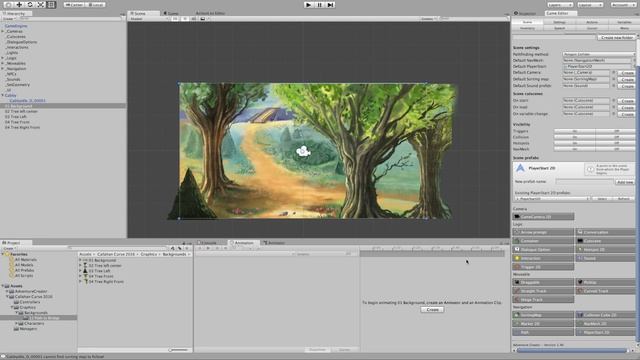Screen dimensions: 640x360
Task: Add a Straight Track prefab
Action: click(x=543, y=291)
